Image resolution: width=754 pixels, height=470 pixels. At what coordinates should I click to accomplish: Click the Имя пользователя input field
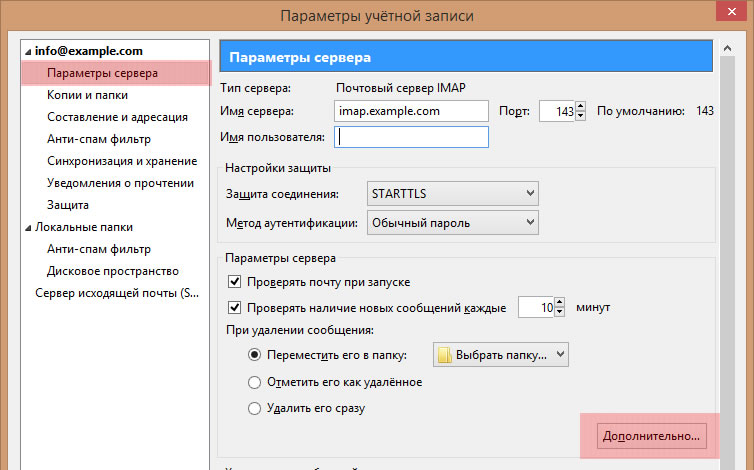411,137
